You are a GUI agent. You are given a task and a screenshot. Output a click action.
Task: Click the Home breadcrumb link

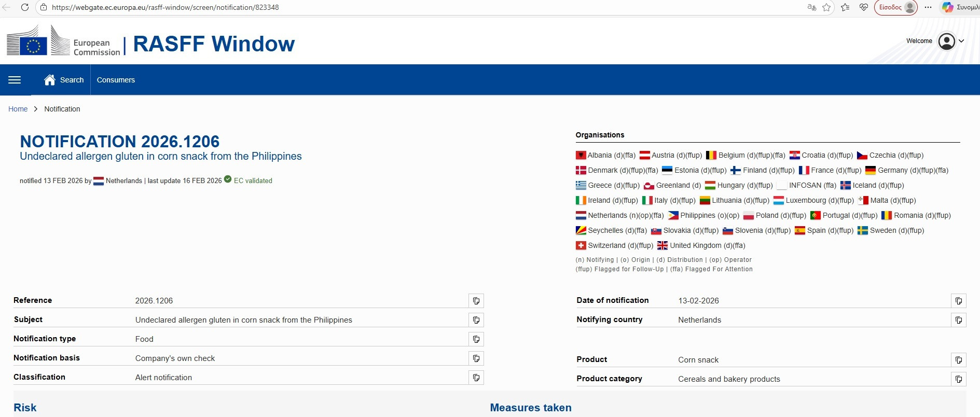pyautogui.click(x=18, y=109)
